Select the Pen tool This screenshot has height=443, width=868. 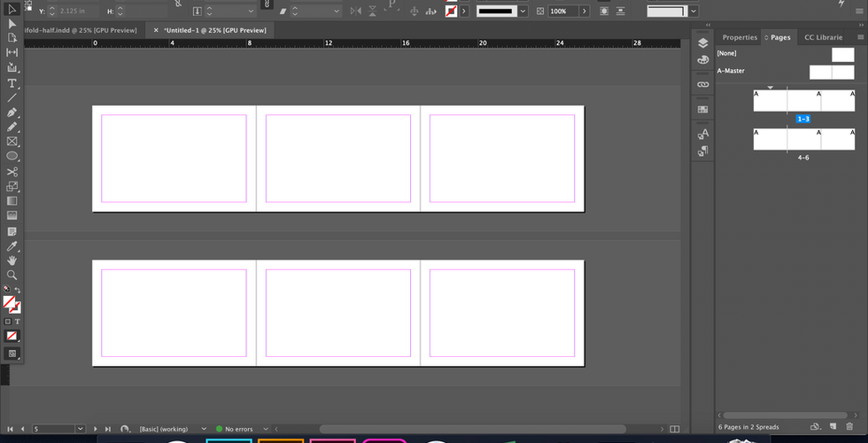click(12, 113)
